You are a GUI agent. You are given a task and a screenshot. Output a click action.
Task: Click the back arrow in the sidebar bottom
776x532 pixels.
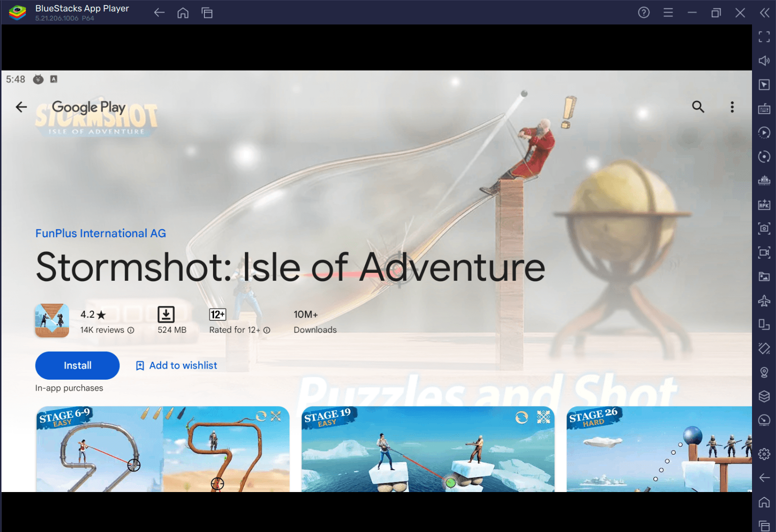(x=764, y=478)
